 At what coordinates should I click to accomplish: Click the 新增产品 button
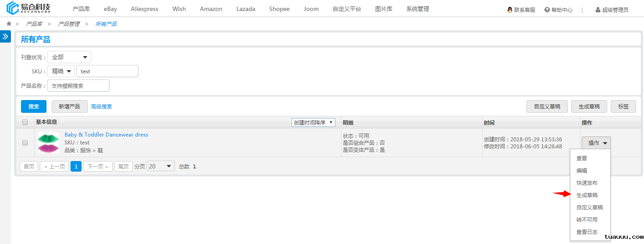[69, 106]
